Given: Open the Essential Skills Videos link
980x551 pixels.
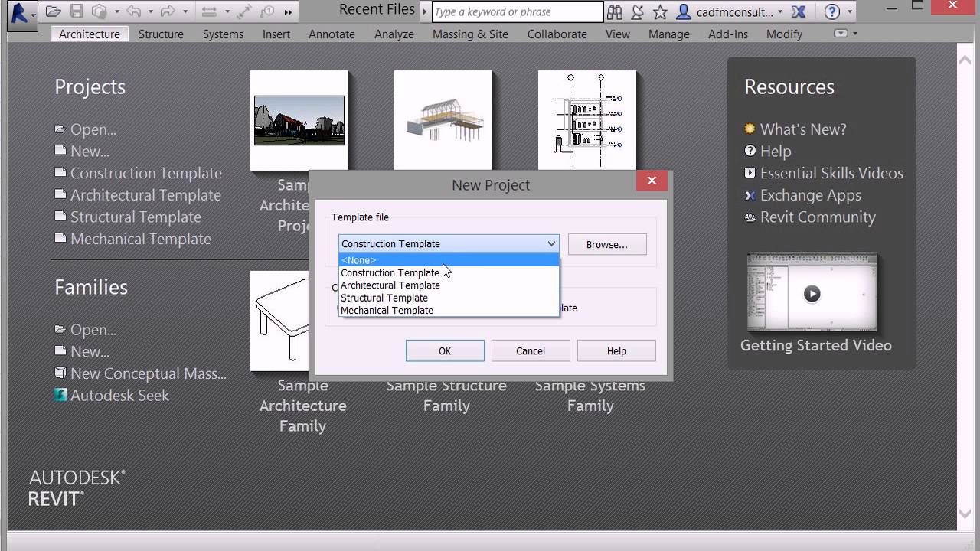Looking at the screenshot, I should [831, 173].
